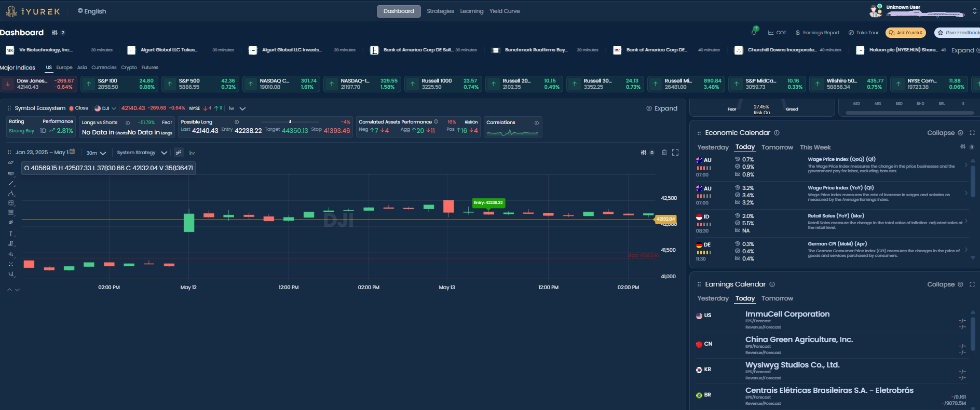Open the English language selector
Screen dimensions: 980x410
coord(92,11)
